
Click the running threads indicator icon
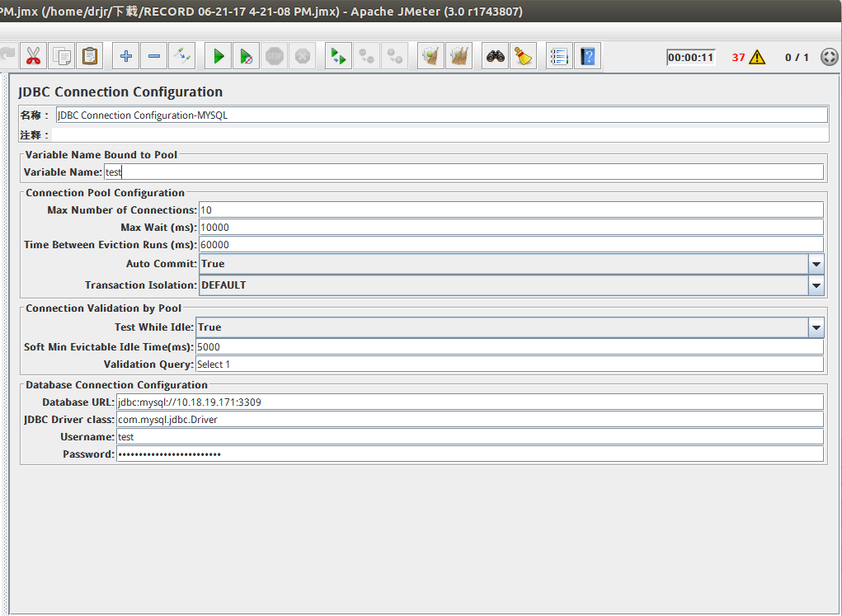point(830,57)
